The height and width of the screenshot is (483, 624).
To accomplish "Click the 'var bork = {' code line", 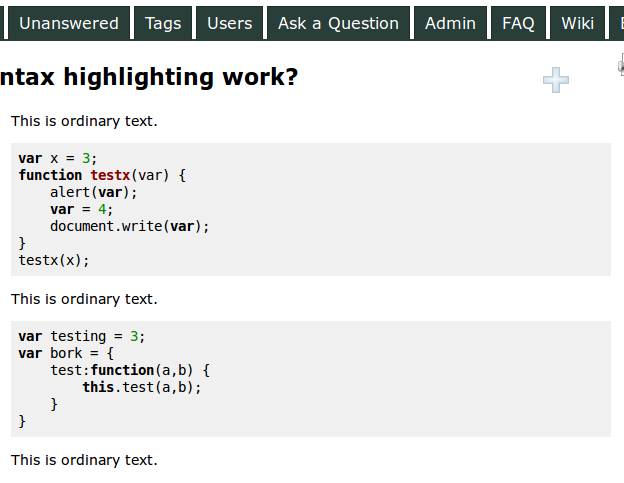I will tap(66, 353).
